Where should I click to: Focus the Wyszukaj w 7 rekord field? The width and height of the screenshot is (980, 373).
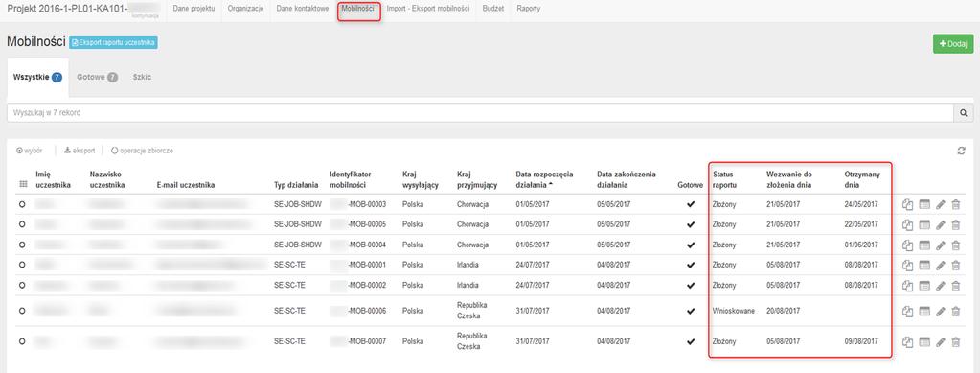click(479, 112)
